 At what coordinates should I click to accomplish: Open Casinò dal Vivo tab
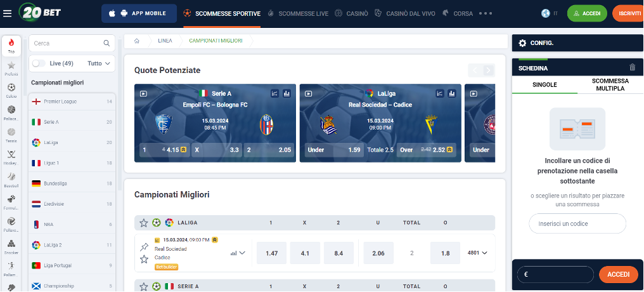click(x=406, y=13)
